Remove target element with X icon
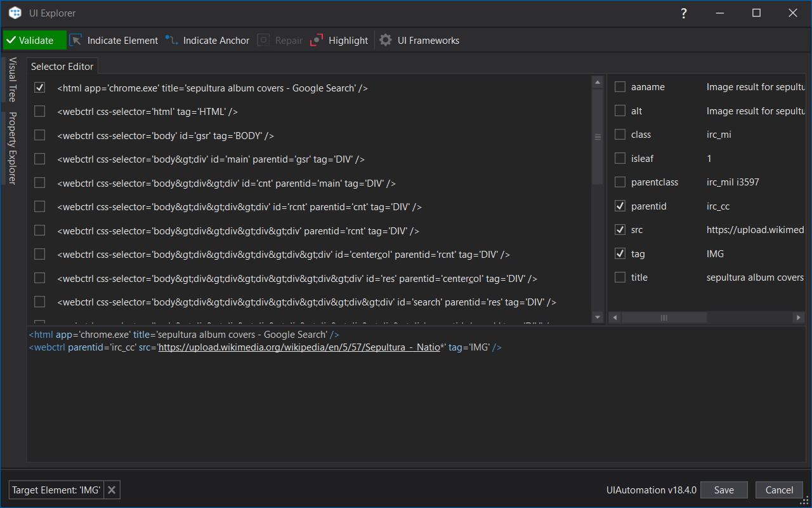The height and width of the screenshot is (508, 812). pos(112,490)
